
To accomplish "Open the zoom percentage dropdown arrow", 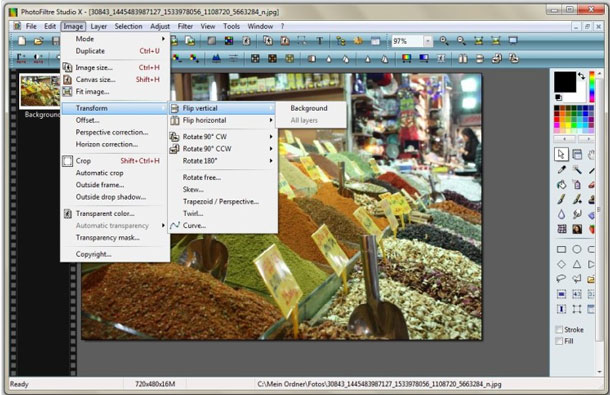I will point(428,41).
